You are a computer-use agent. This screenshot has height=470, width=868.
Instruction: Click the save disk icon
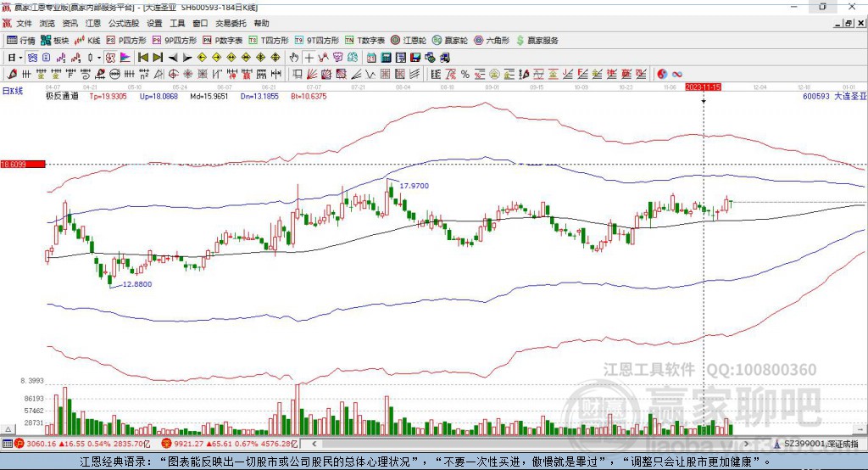tap(415, 58)
